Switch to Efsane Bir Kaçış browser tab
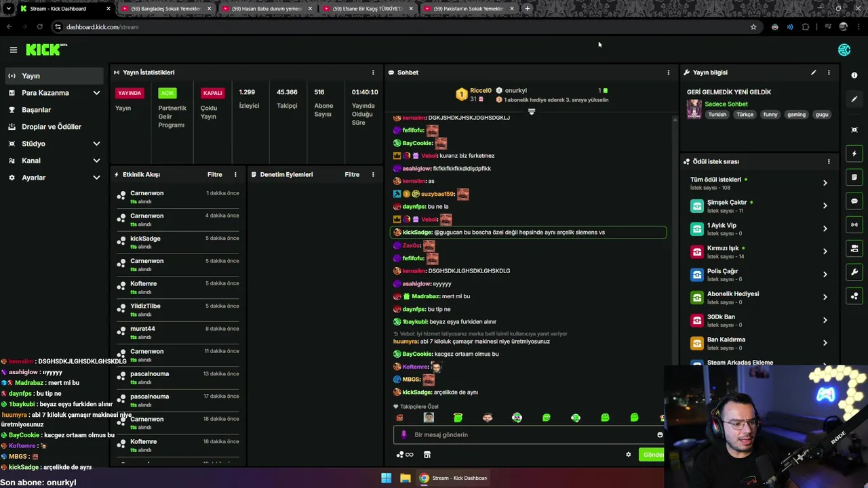 pos(368,9)
